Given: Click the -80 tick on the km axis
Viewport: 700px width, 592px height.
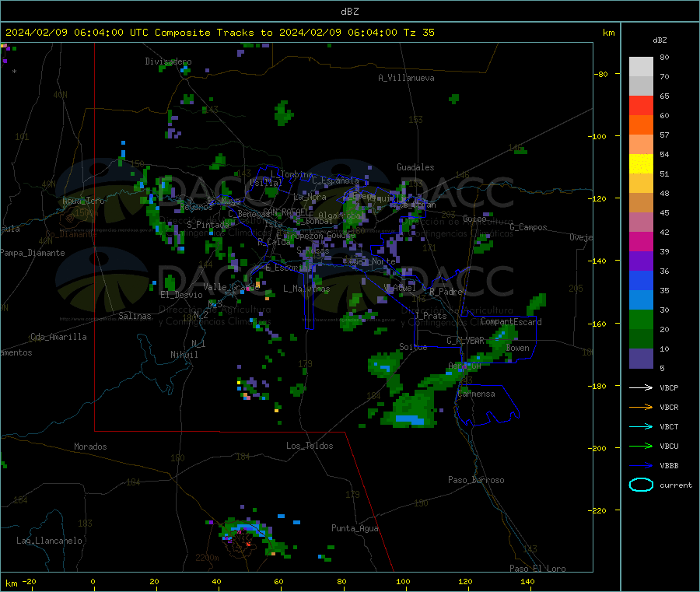Looking at the screenshot, I should click(x=601, y=74).
